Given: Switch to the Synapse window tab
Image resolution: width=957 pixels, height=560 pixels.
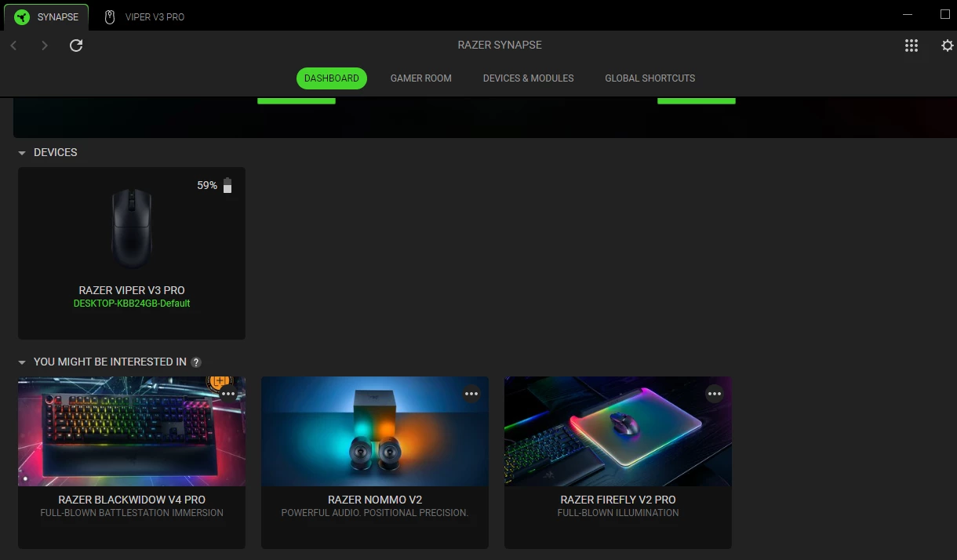Looking at the screenshot, I should coord(45,16).
